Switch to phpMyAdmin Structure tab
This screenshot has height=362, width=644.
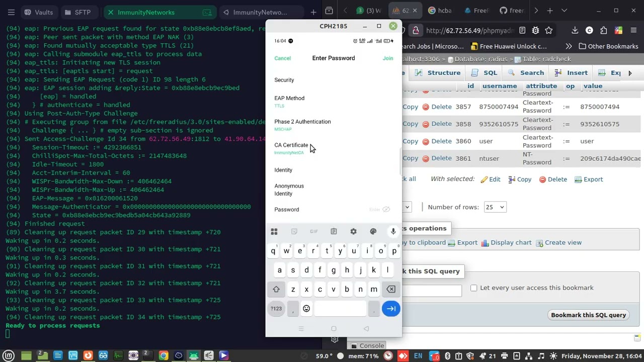(x=438, y=73)
